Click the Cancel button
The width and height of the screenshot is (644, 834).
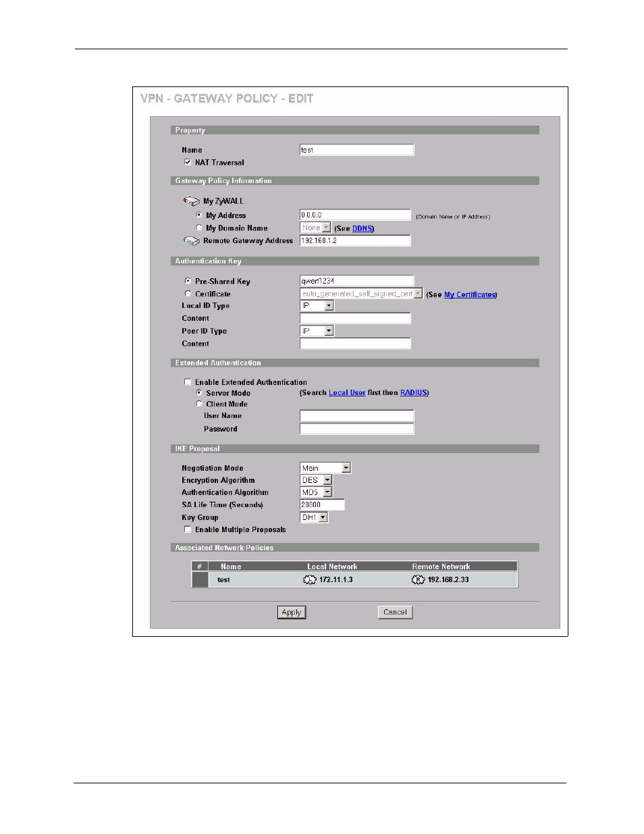coord(395,613)
